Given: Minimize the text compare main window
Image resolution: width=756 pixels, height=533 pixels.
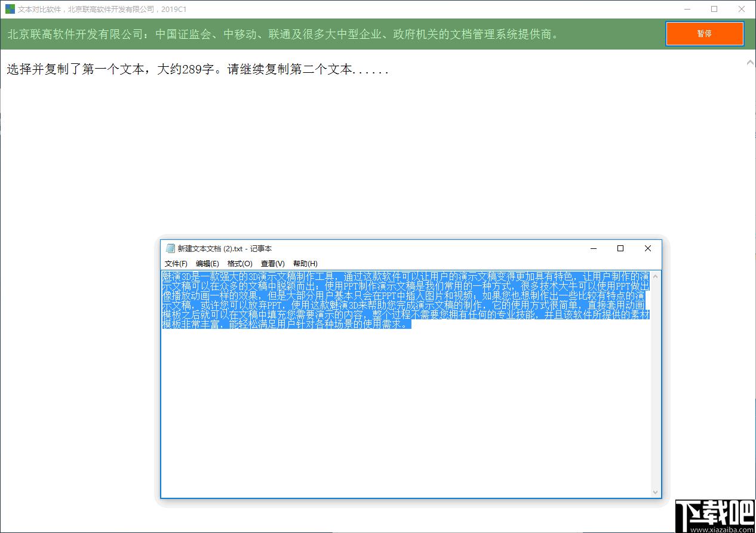Looking at the screenshot, I should [688, 9].
